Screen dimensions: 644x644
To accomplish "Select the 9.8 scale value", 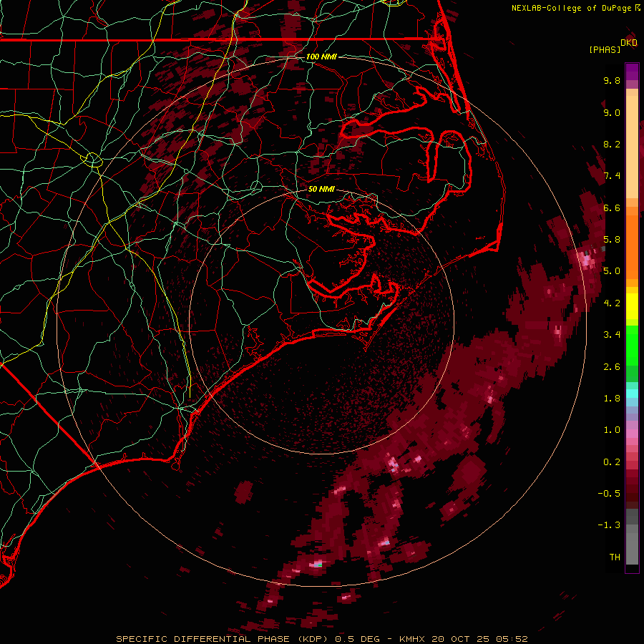I will coord(612,80).
